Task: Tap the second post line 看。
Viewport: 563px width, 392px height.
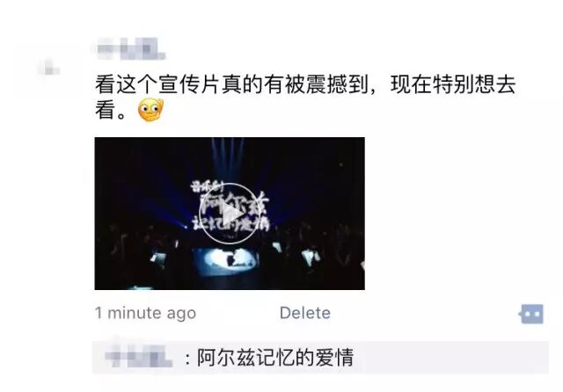Action: pyautogui.click(x=111, y=110)
